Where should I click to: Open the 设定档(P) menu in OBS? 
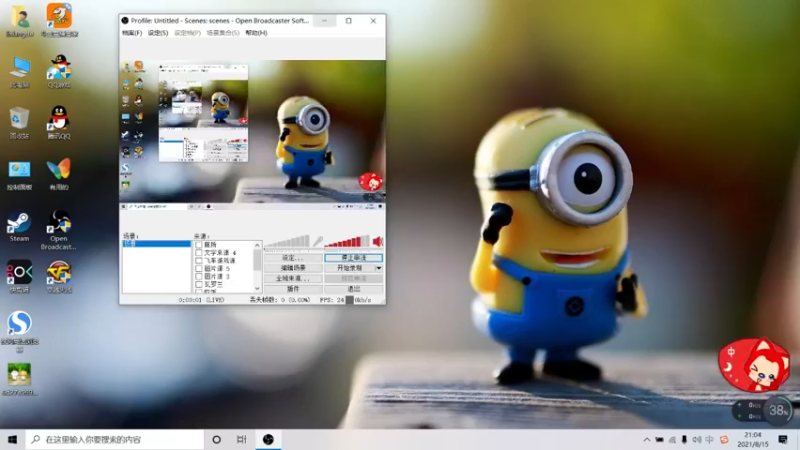click(x=187, y=33)
